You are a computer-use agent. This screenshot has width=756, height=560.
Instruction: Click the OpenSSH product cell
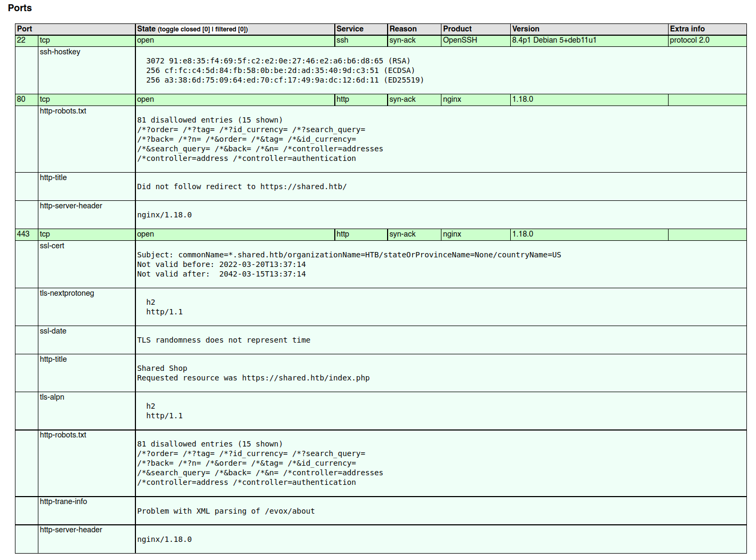[460, 40]
